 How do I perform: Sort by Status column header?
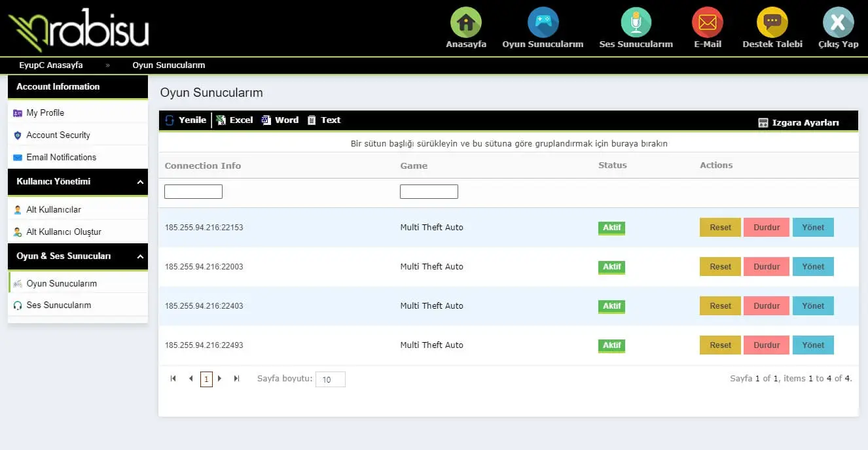tap(613, 165)
